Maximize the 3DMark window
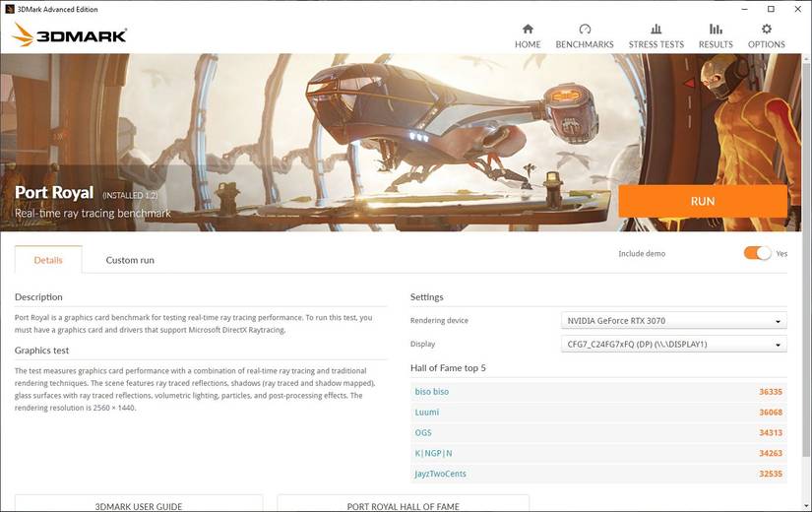 pyautogui.click(x=771, y=9)
